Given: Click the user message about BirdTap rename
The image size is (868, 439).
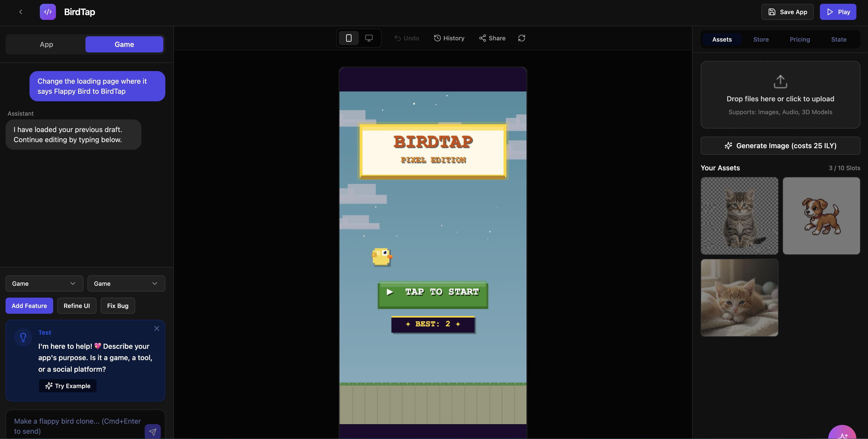Looking at the screenshot, I should [97, 86].
